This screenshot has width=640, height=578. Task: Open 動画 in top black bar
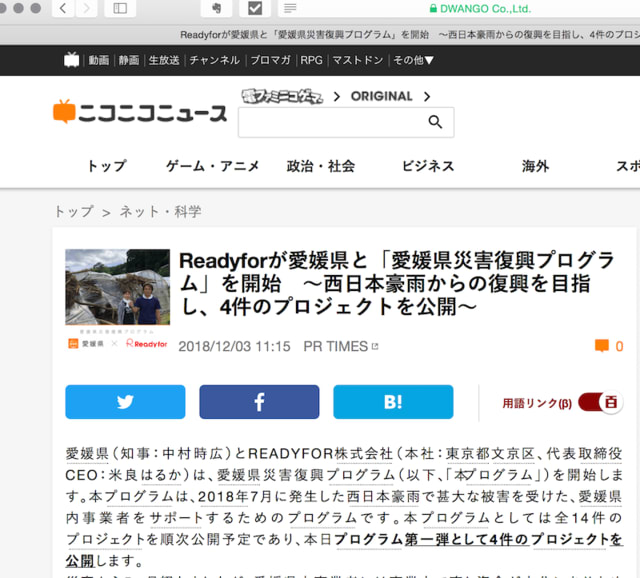tap(99, 60)
